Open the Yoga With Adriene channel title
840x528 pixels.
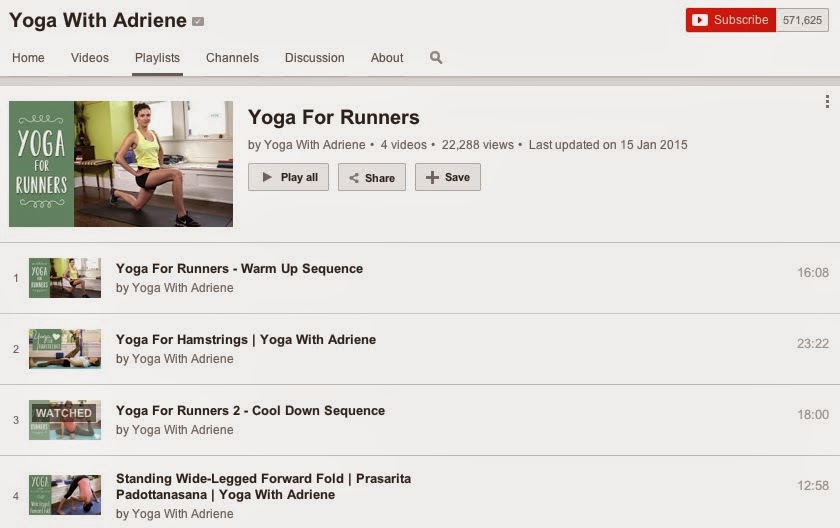tap(98, 20)
